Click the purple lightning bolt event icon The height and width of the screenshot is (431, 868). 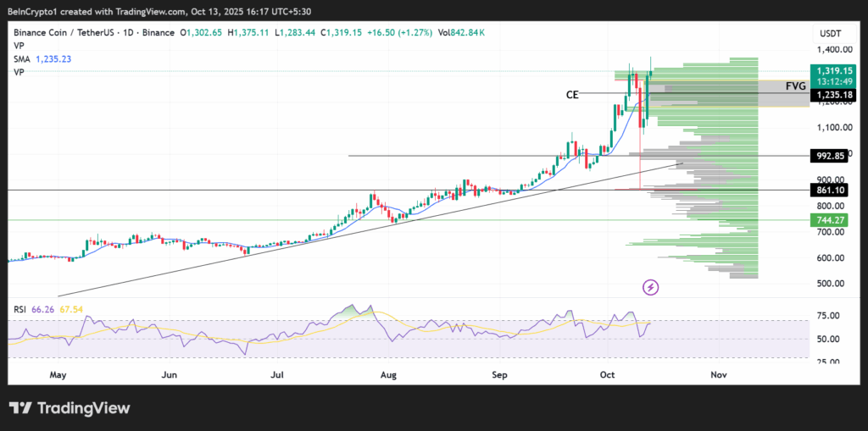click(651, 288)
